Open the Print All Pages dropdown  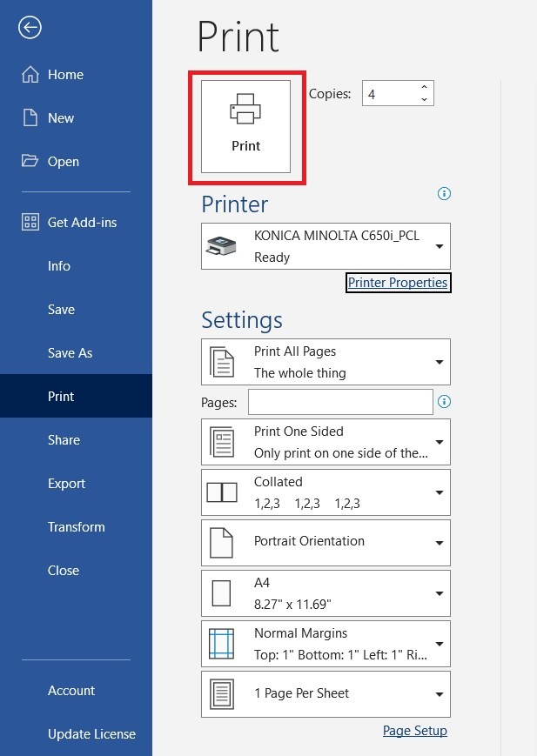[x=326, y=362]
